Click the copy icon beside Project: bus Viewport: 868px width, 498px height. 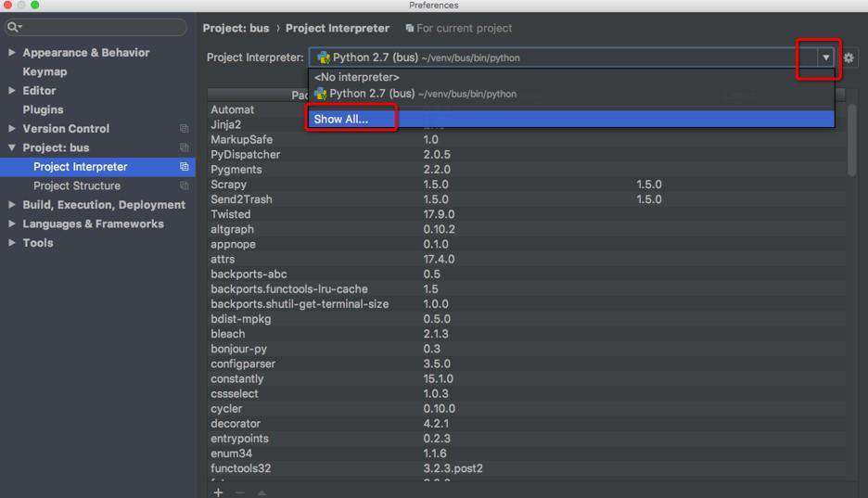click(x=185, y=147)
